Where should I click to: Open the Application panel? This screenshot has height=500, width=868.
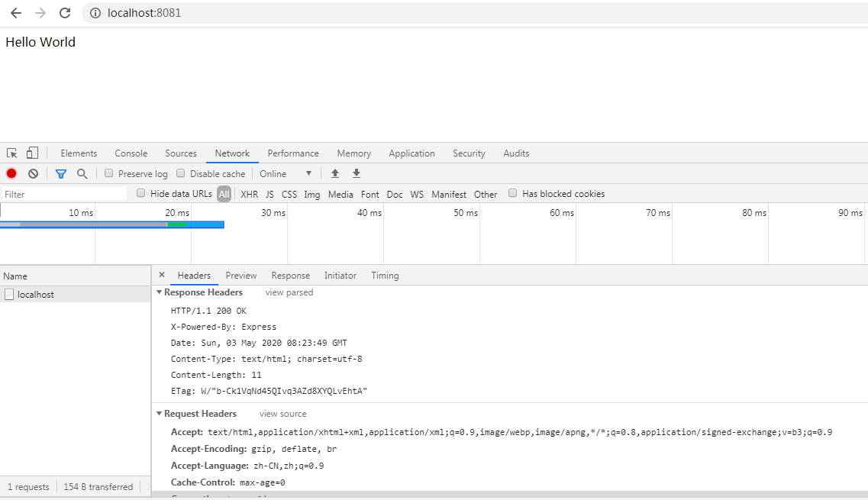pos(411,153)
